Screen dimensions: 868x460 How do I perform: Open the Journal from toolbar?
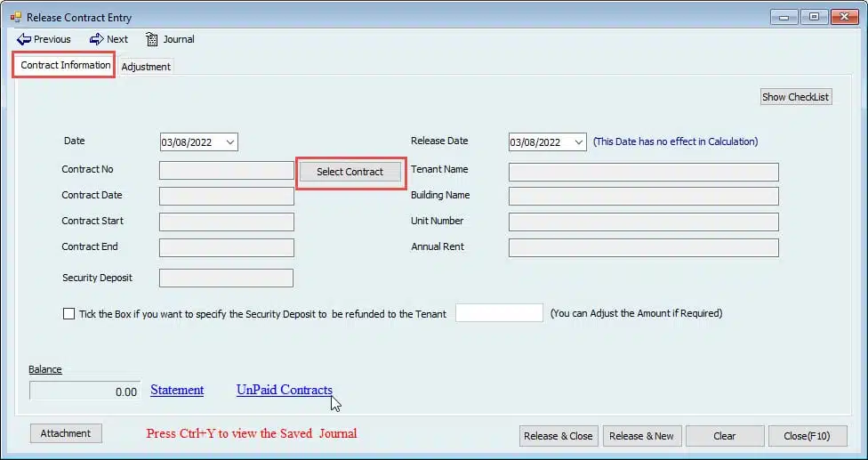pos(170,39)
